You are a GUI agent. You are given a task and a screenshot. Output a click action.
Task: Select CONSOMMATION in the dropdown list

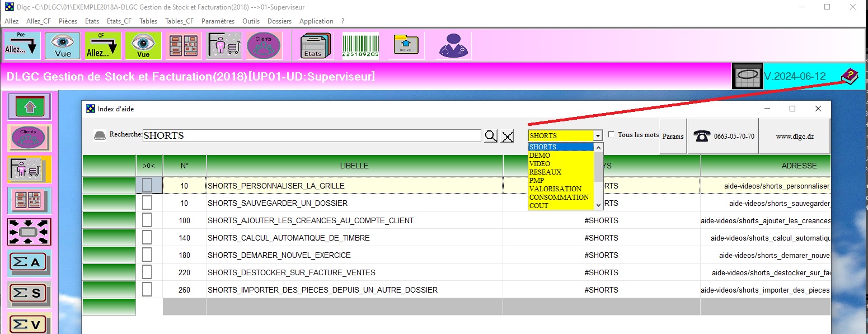(561, 197)
